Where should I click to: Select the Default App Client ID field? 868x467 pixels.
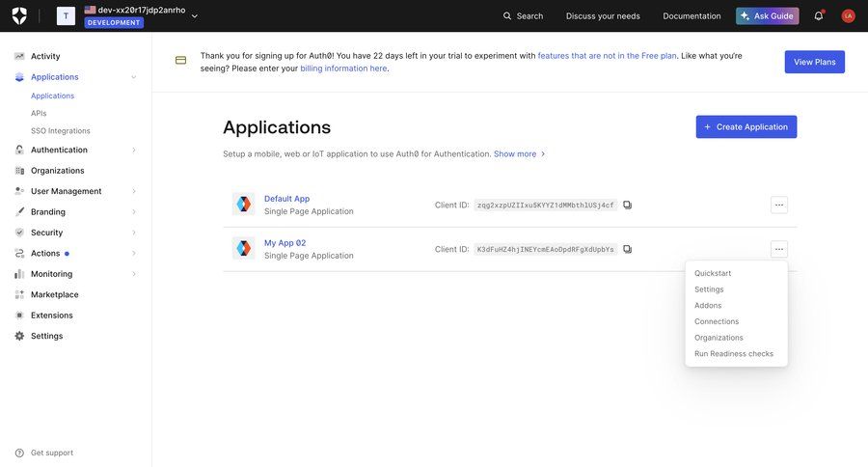pyautogui.click(x=545, y=205)
